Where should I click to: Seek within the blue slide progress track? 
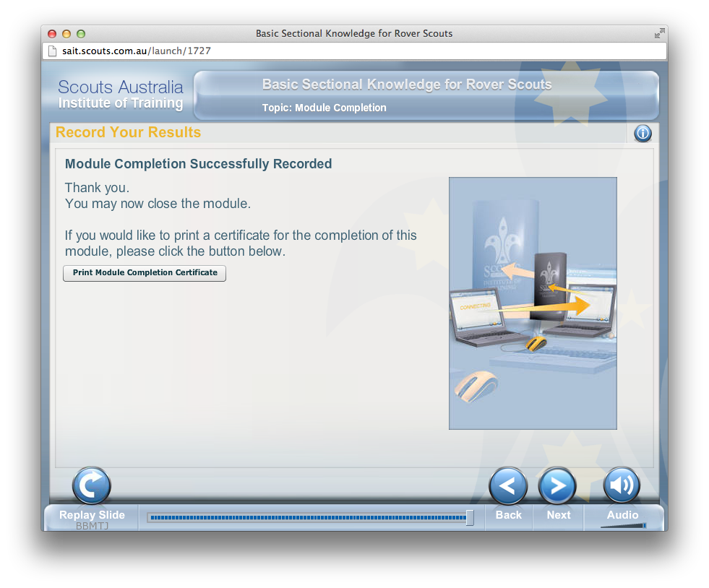click(307, 517)
